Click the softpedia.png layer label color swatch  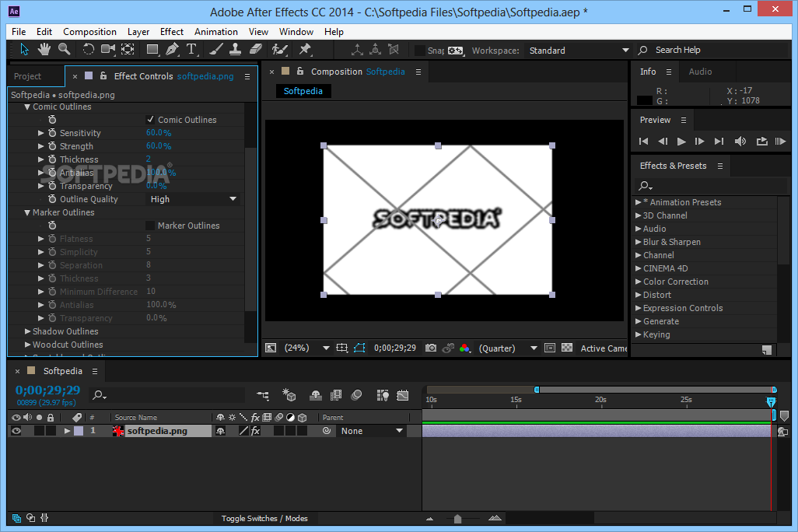[79, 431]
